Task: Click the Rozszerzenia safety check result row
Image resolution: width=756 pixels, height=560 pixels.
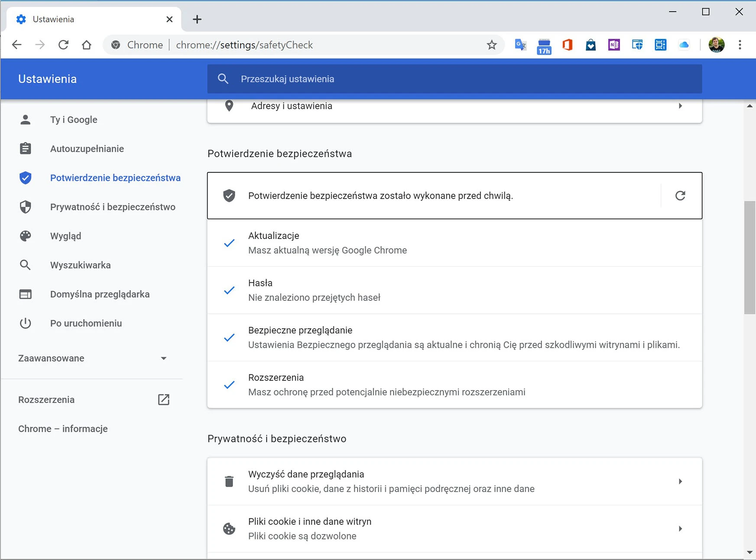Action: point(454,385)
